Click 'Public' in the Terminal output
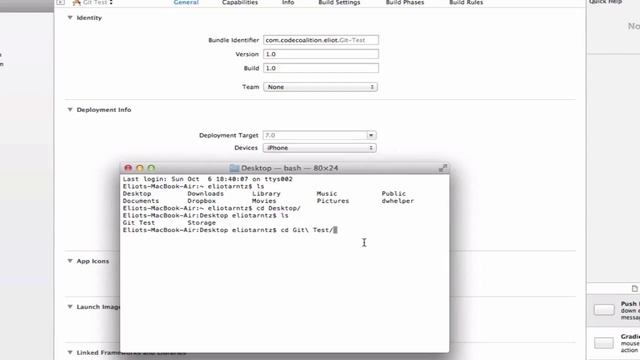The width and height of the screenshot is (640, 360). pyautogui.click(x=393, y=193)
